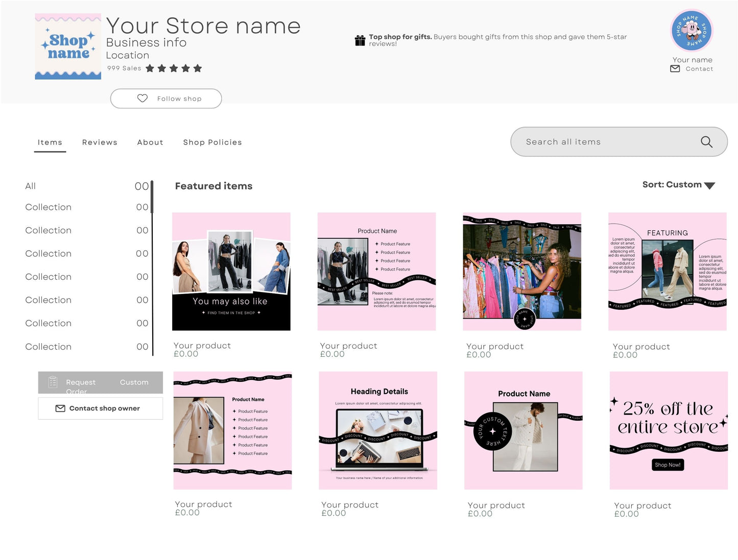Click the fifth rating star
Image resolution: width=738 pixels, height=560 pixels.
(x=199, y=68)
